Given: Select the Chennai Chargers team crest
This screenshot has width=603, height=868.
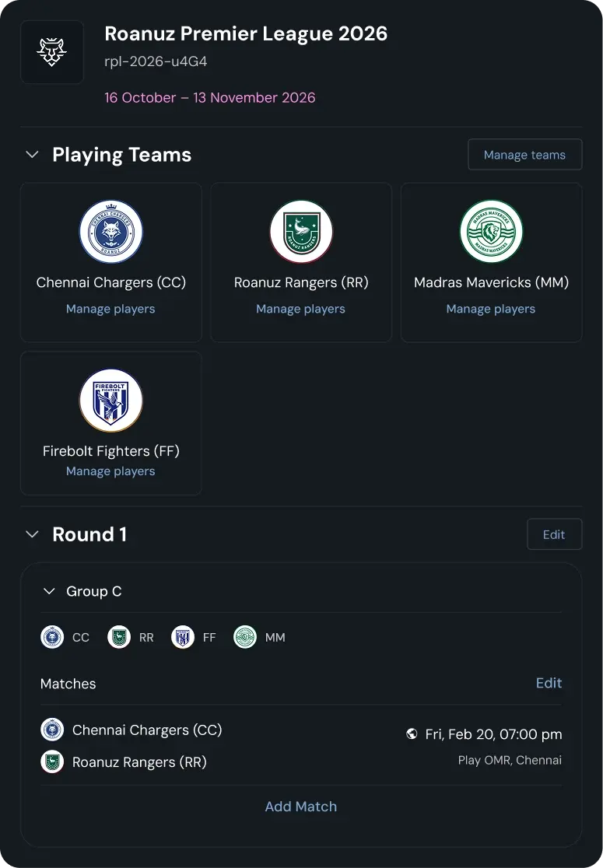Looking at the screenshot, I should pos(110,231).
